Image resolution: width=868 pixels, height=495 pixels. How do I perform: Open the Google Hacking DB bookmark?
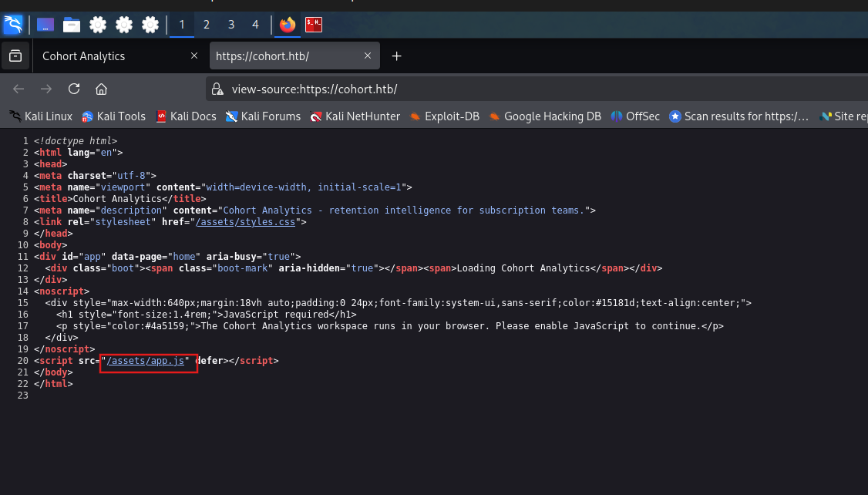[x=545, y=116]
